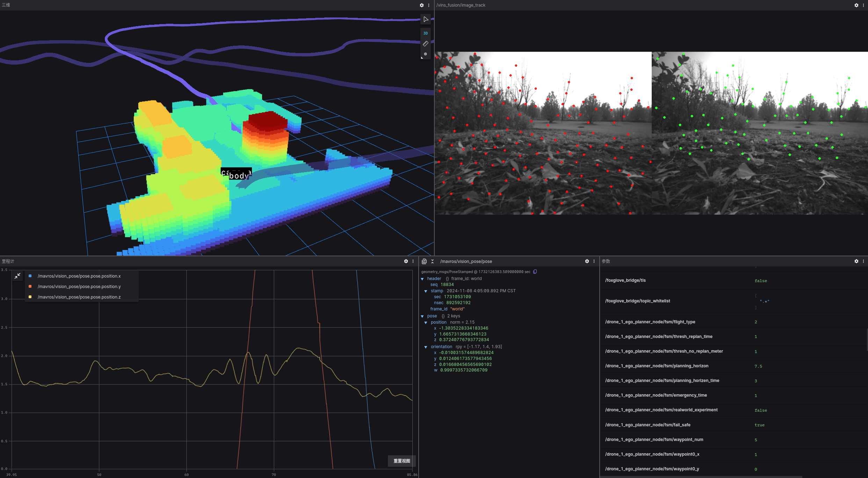The width and height of the screenshot is (868, 478).
Task: Activate the ruler measure tool
Action: [425, 44]
